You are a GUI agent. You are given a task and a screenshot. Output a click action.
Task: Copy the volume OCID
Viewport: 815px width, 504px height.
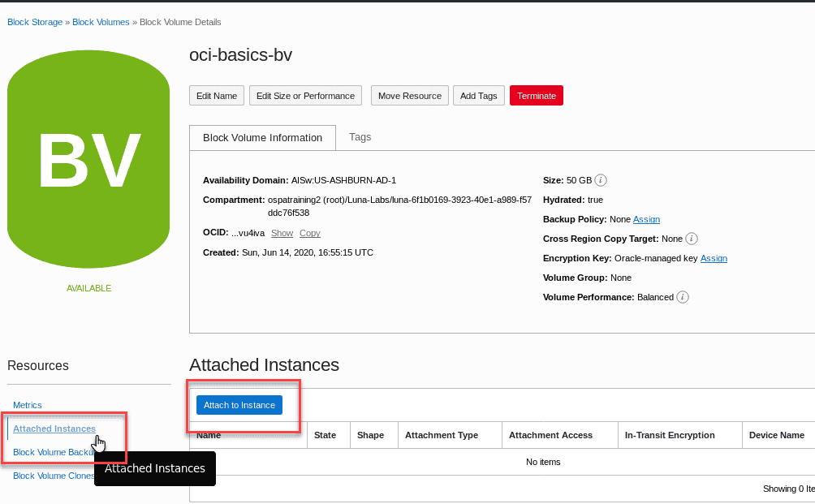[309, 232]
